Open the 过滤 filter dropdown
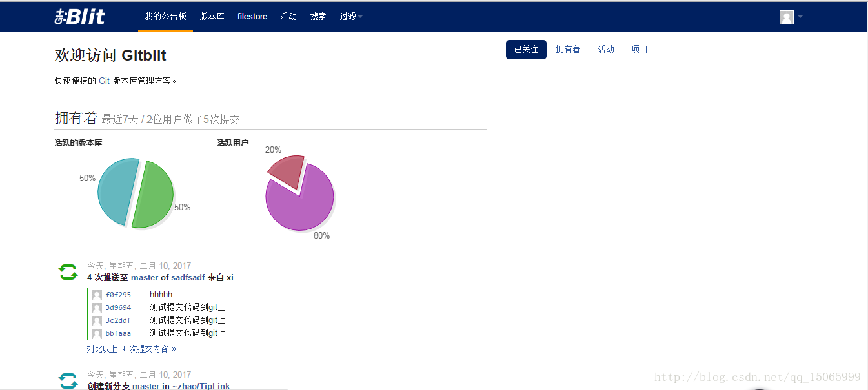868x390 pixels. pos(351,17)
